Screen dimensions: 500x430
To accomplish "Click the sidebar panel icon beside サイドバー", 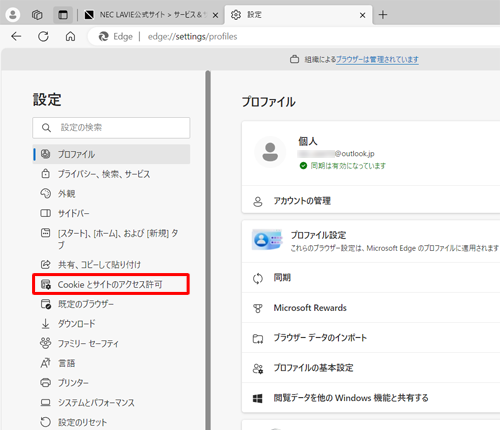I will pos(45,213).
